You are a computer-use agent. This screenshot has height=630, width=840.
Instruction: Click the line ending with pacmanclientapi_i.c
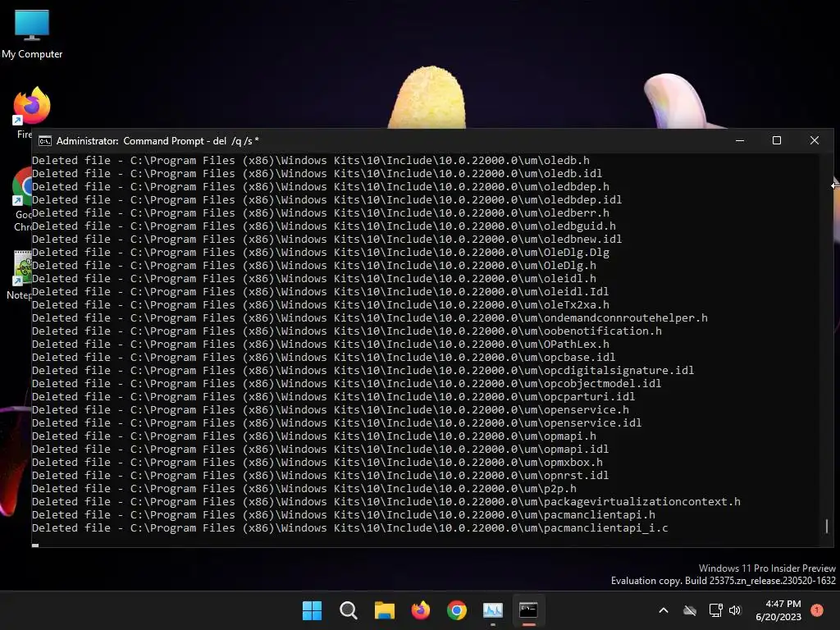349,527
